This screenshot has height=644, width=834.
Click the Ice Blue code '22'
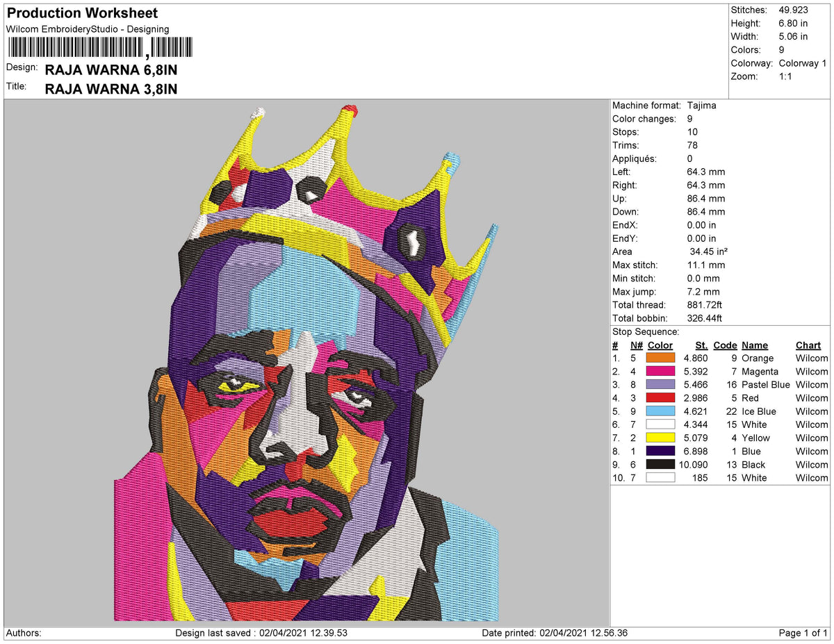click(x=731, y=411)
